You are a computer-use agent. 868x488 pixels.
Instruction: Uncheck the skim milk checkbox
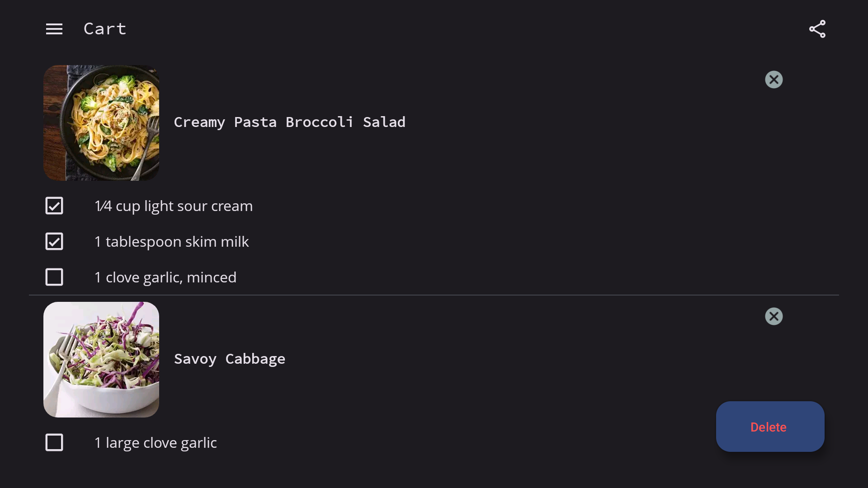[54, 241]
